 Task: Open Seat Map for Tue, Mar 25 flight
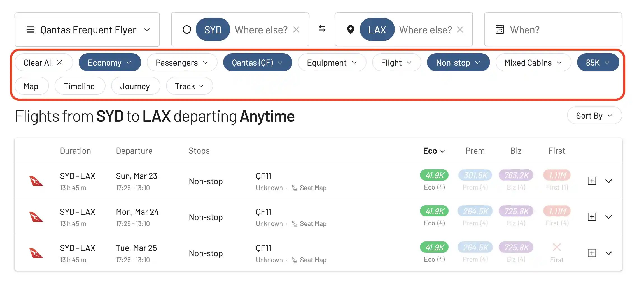click(309, 260)
